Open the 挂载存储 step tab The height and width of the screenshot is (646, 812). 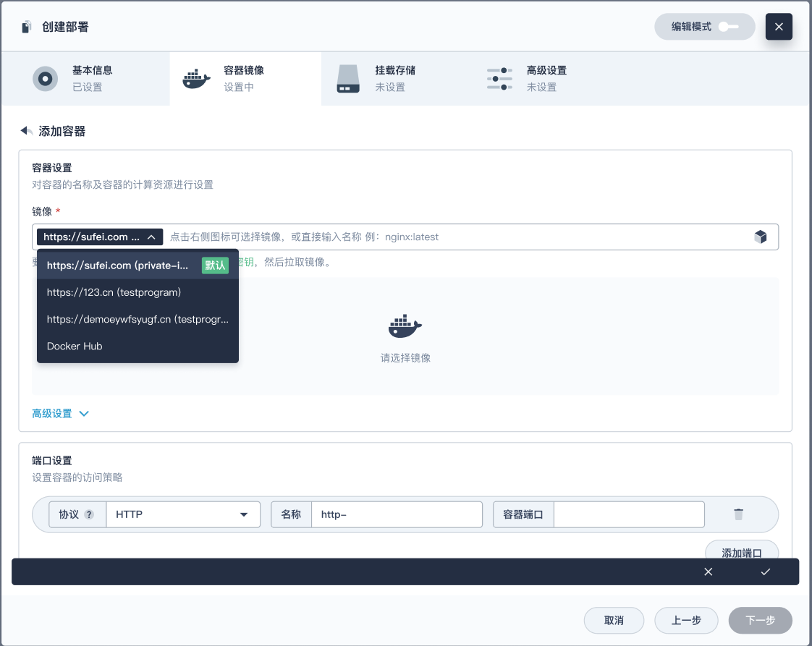click(x=397, y=79)
